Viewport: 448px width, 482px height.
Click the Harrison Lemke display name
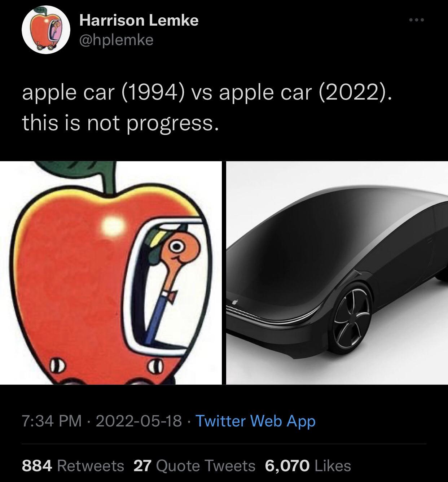(x=139, y=20)
